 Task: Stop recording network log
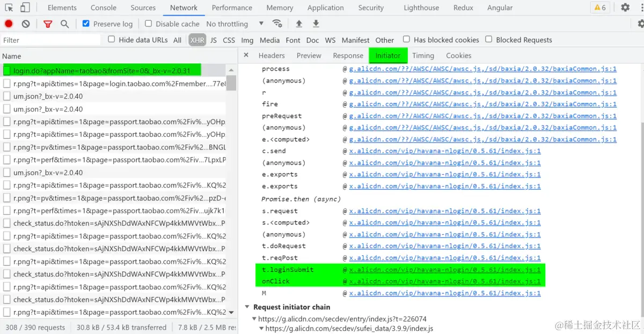tap(9, 24)
